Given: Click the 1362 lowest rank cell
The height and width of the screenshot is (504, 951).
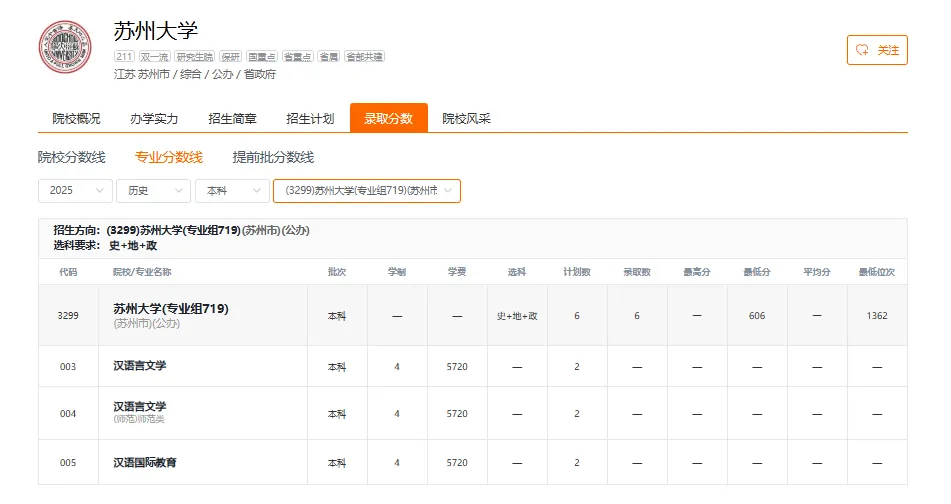Looking at the screenshot, I should (x=877, y=315).
